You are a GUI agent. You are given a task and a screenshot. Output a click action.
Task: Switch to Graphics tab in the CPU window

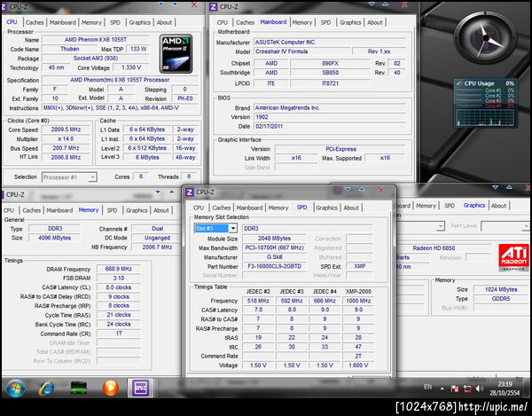(140, 22)
